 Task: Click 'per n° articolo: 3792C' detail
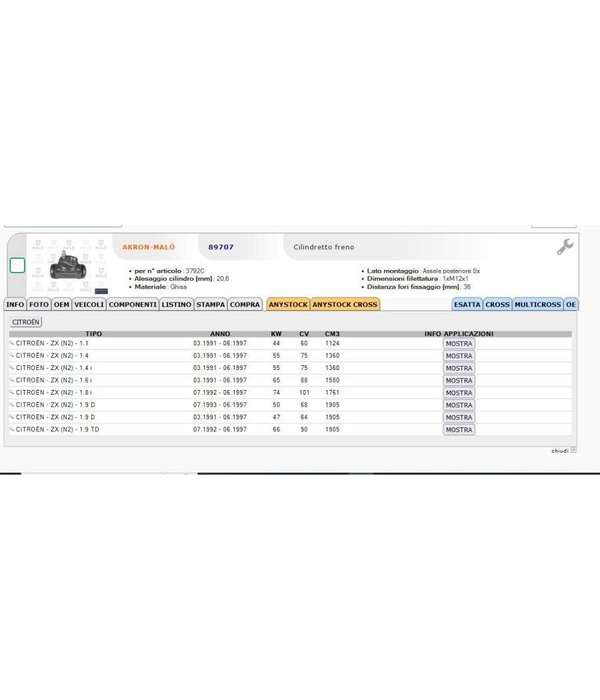point(169,271)
